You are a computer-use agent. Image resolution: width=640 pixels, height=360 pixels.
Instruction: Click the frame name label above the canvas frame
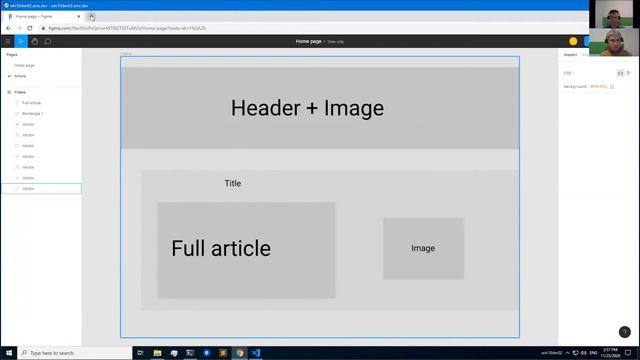tap(126, 53)
